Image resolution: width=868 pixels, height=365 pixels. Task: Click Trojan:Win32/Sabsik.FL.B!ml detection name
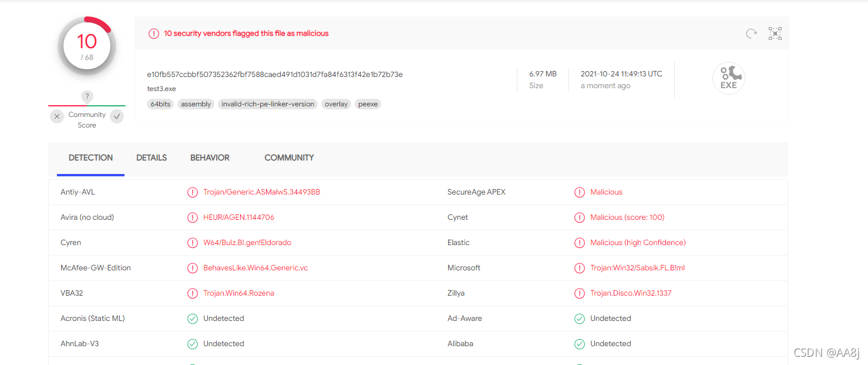637,268
